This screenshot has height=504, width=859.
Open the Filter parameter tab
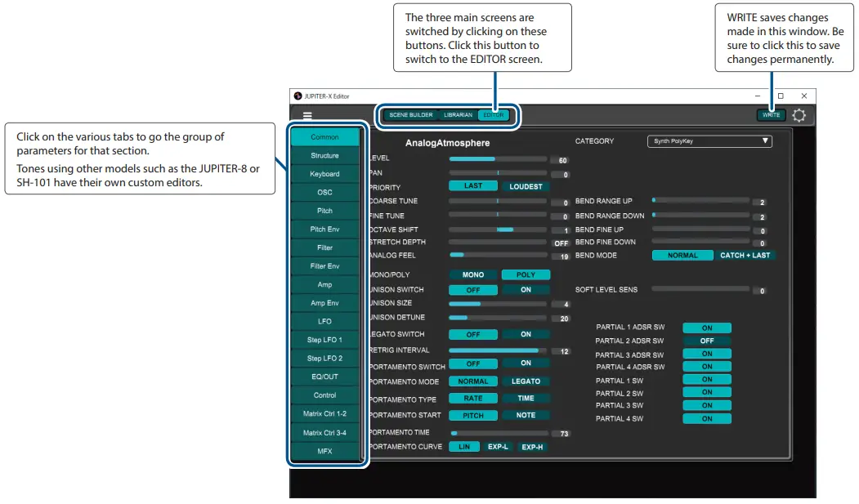[324, 248]
